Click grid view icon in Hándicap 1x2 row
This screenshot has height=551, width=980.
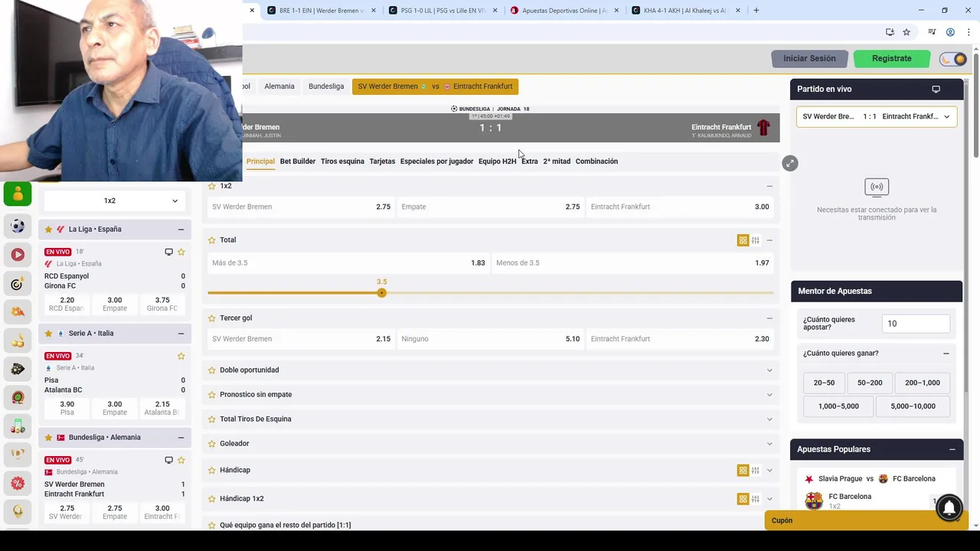coord(743,499)
